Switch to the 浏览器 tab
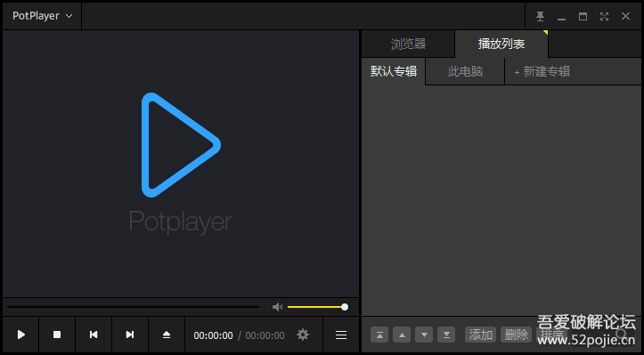 click(408, 44)
